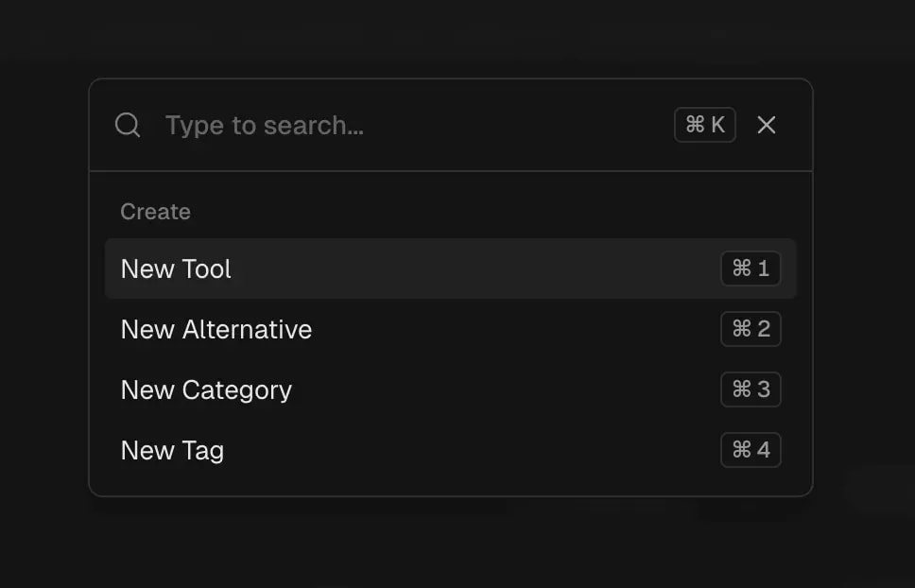Click the ⌘2 badge beside New Alternative
Screen dimensions: 915x588
tap(751, 329)
